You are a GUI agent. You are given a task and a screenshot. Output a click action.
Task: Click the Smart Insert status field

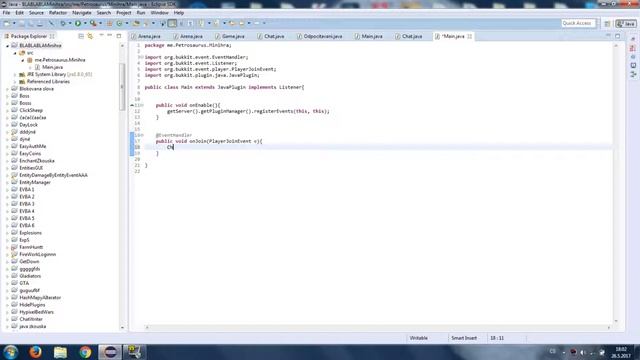(x=464, y=338)
